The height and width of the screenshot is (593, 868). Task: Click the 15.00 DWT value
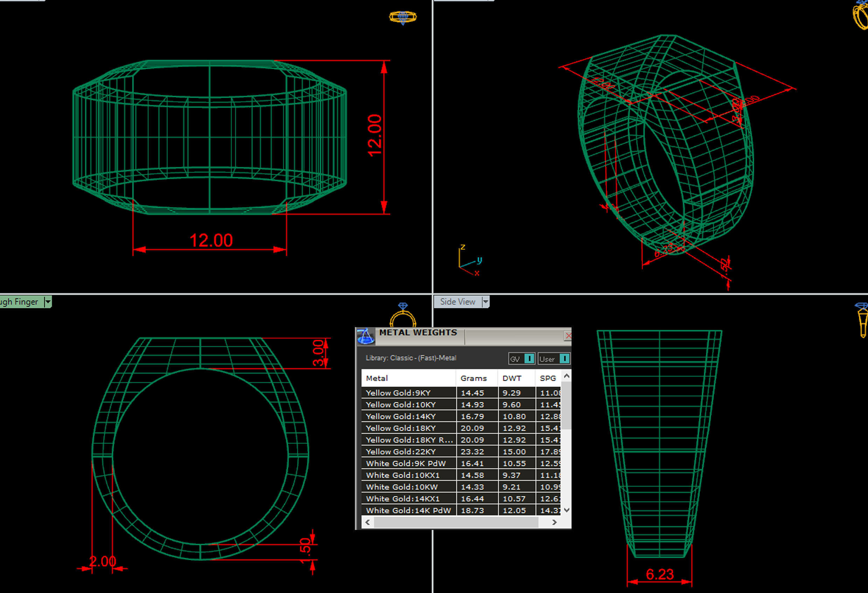coord(514,452)
